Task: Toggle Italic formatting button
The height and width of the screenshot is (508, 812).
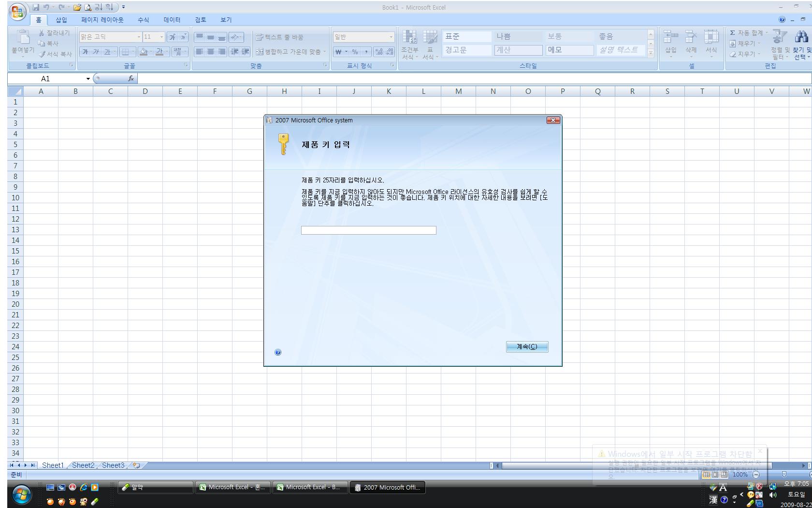Action: 96,52
